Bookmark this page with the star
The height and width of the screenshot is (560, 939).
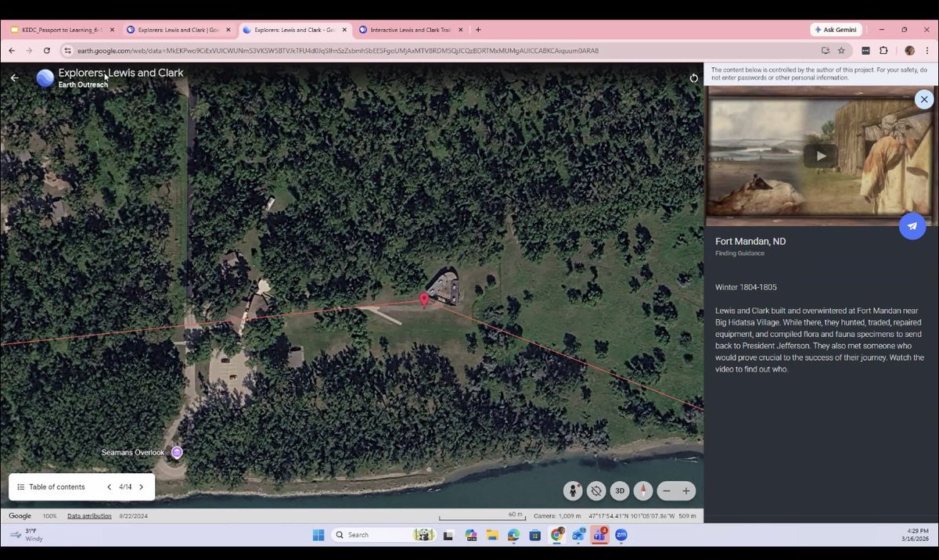tap(841, 50)
